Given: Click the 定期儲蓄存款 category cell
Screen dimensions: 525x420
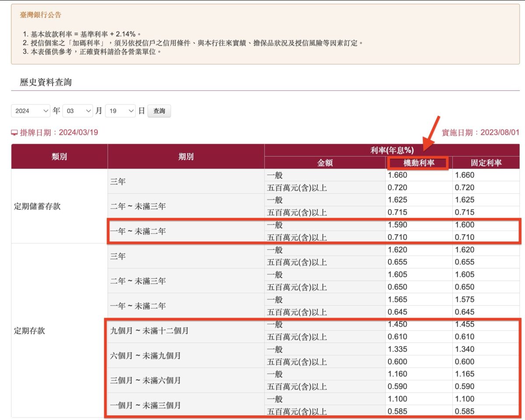Looking at the screenshot, I should tap(59, 206).
